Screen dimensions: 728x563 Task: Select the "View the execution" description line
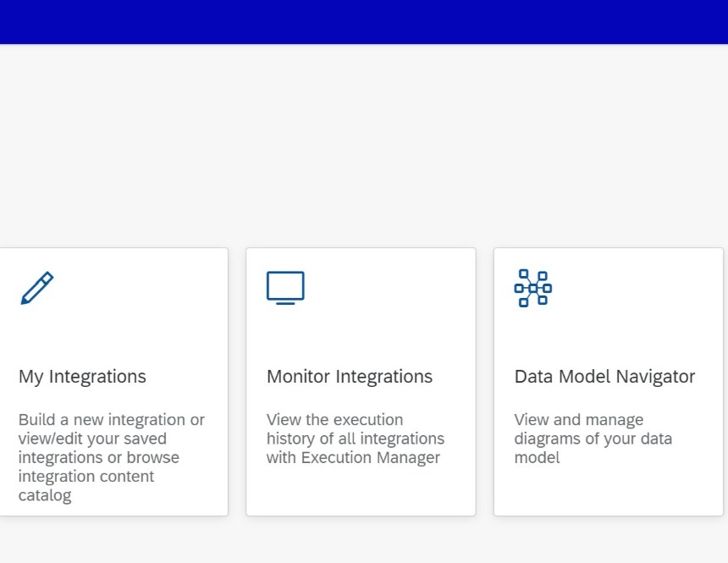tap(334, 419)
